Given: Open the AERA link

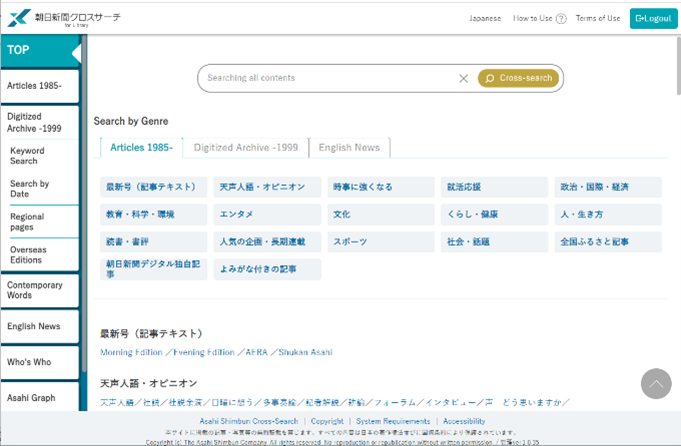Looking at the screenshot, I should (256, 352).
